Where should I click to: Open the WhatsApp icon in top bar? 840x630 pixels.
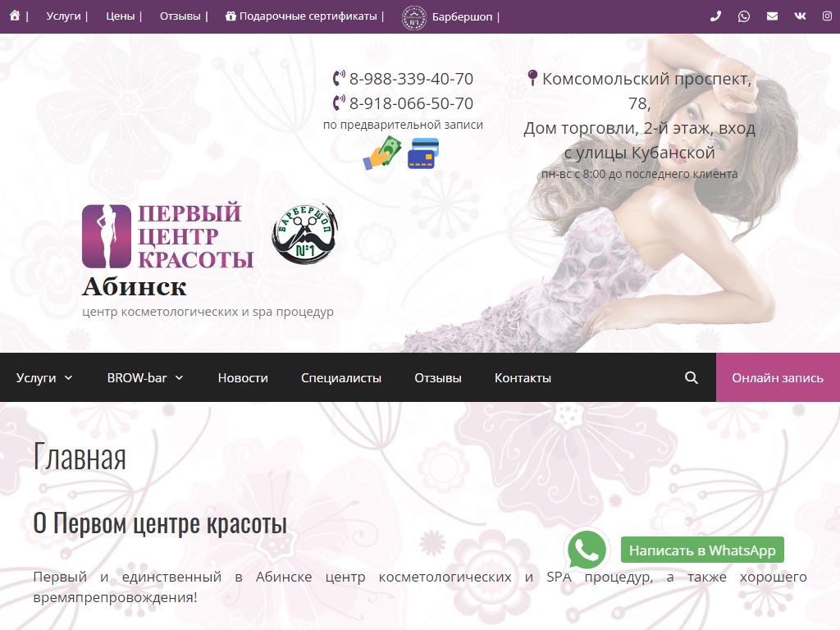tap(744, 16)
